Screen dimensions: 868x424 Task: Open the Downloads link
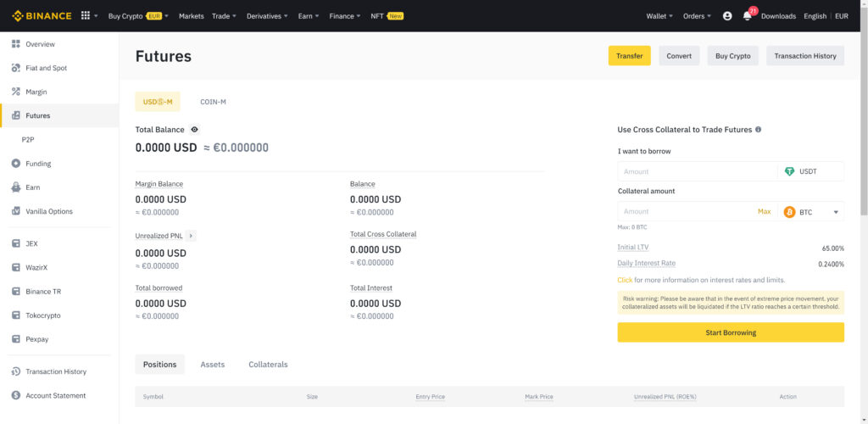pyautogui.click(x=778, y=16)
